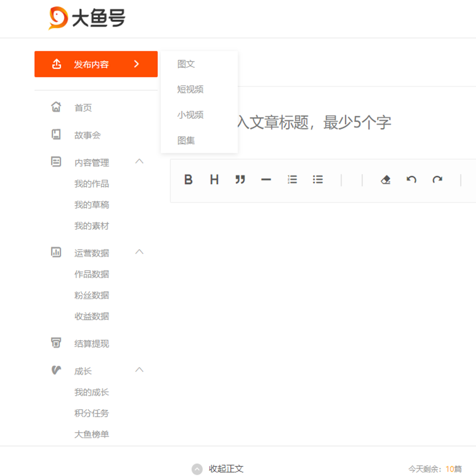Toggle bold formatting in editor toolbar
The image size is (476, 476).
coord(188,179)
